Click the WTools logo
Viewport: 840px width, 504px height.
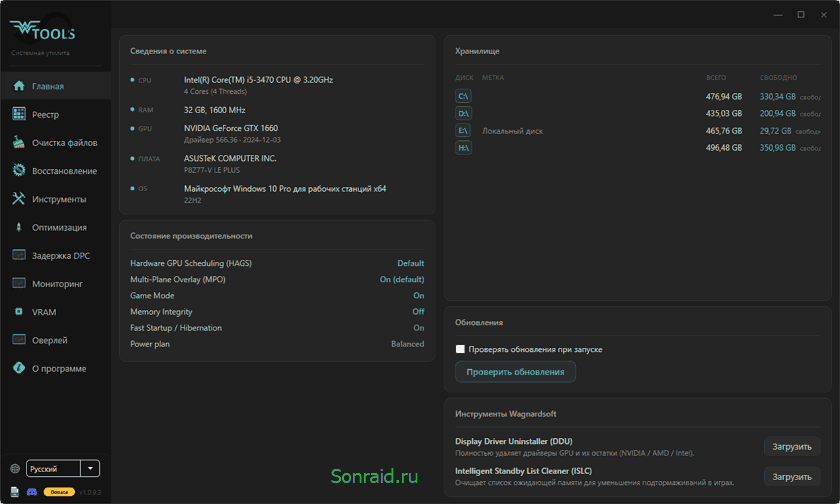[x=43, y=31]
